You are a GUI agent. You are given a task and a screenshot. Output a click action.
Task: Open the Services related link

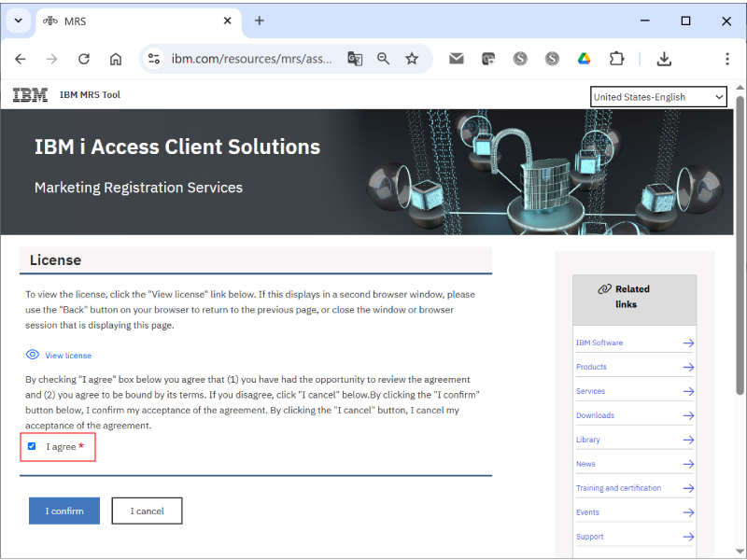point(590,391)
